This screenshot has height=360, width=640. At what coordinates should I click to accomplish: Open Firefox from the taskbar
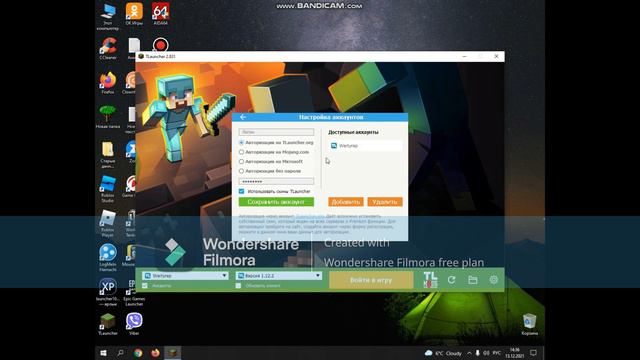click(156, 353)
